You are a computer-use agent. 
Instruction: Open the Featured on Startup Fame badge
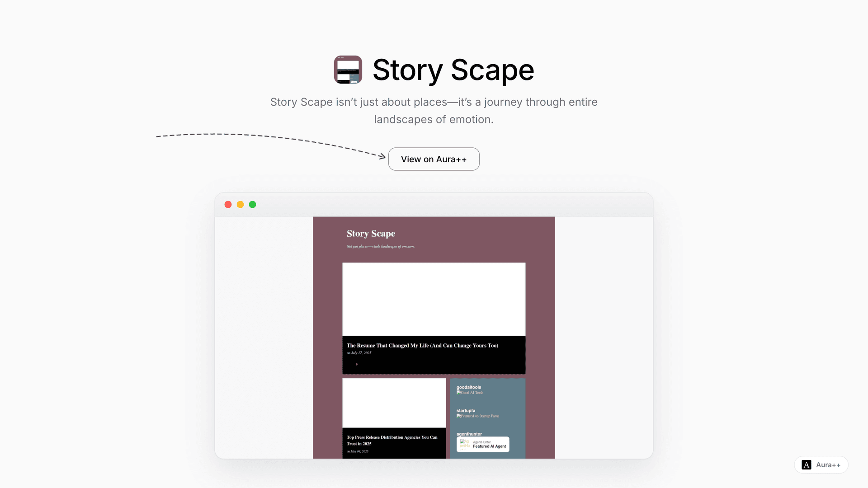coord(478,416)
